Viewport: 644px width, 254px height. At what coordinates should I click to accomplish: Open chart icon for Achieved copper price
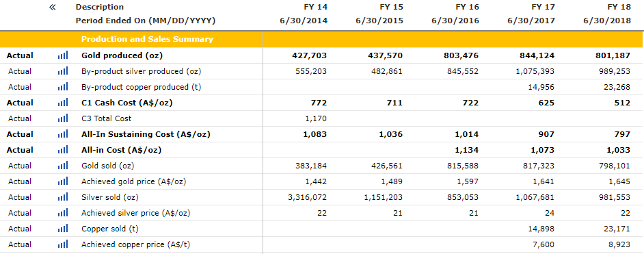coord(63,244)
